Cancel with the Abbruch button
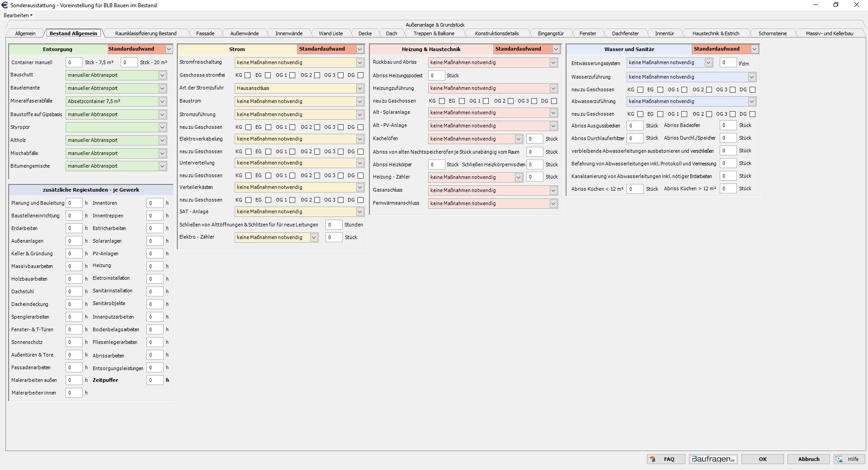This screenshot has height=470, width=868. 808,459
